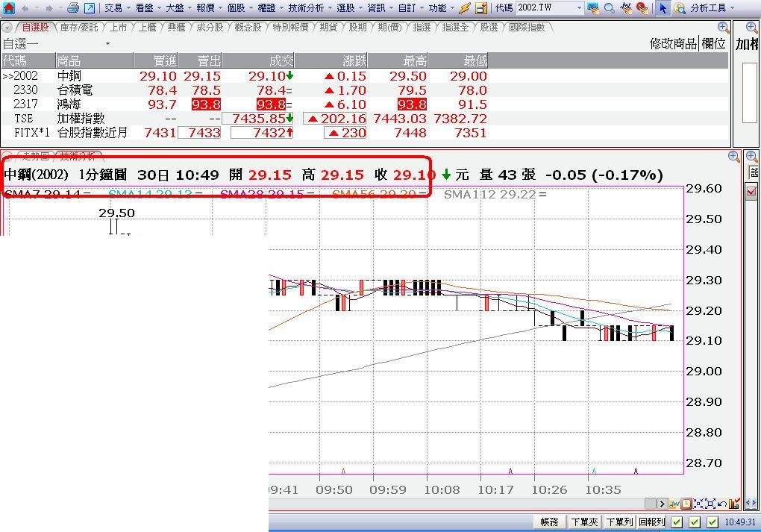Screen dimensions: 761x532
Task: Switch to the 庫存/委託 tab
Action: [x=78, y=28]
